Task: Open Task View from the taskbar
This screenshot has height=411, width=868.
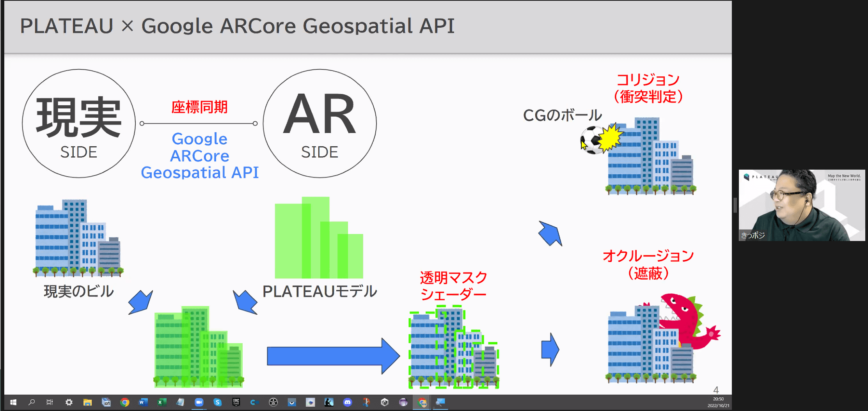Action: (50, 402)
